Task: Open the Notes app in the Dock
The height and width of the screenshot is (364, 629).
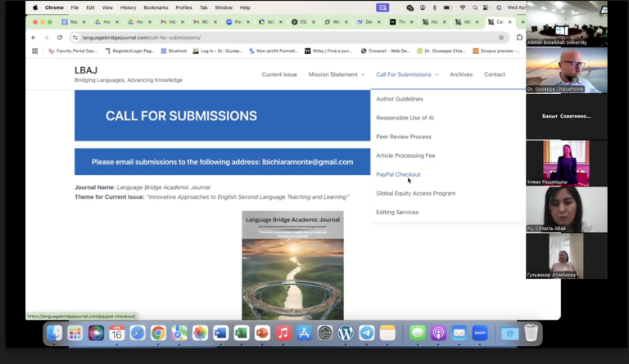Action: [x=387, y=333]
